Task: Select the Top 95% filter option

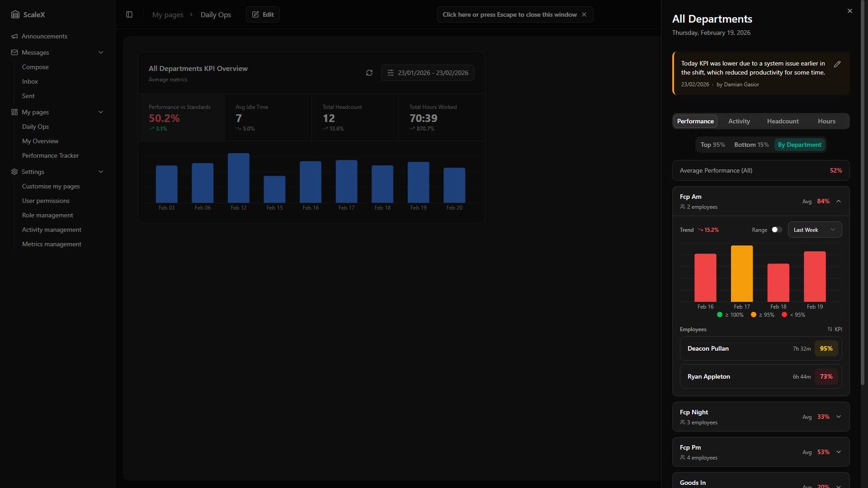Action: (712, 145)
